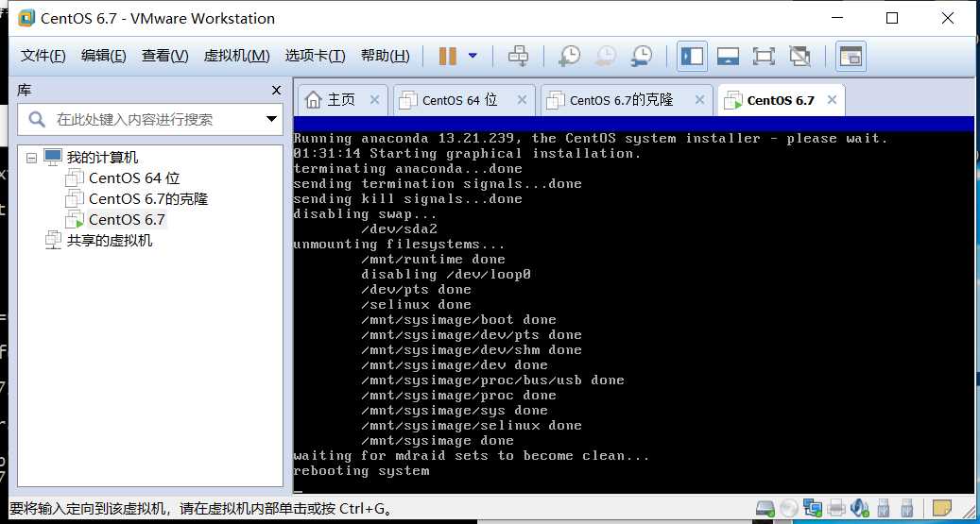Click the 'rebooting system' console line
980x524 pixels.
(x=361, y=471)
